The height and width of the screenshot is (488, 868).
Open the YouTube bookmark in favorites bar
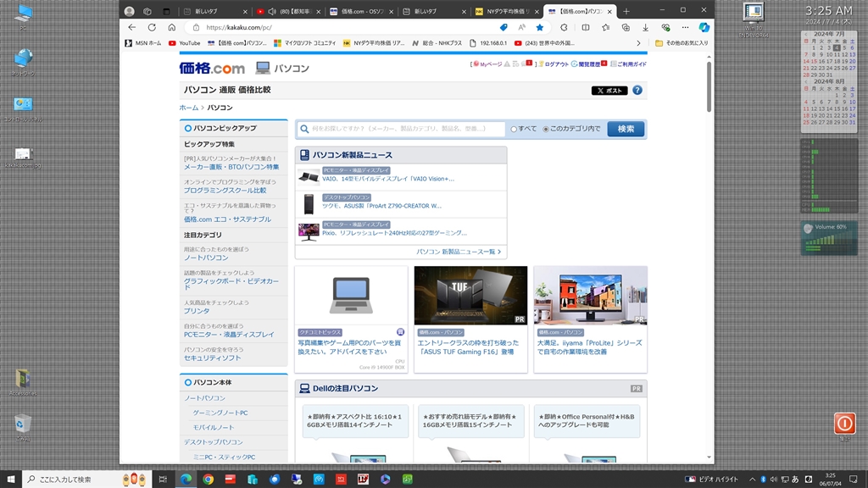185,42
